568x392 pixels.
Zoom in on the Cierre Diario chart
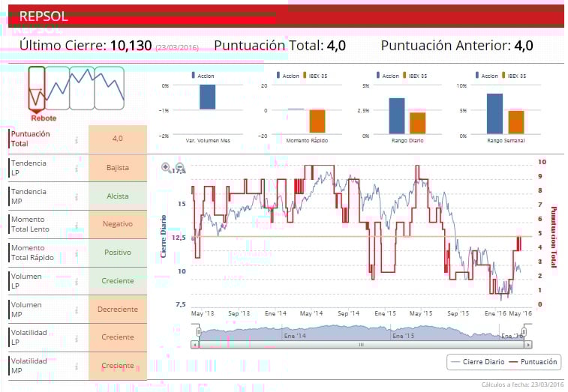[166, 167]
